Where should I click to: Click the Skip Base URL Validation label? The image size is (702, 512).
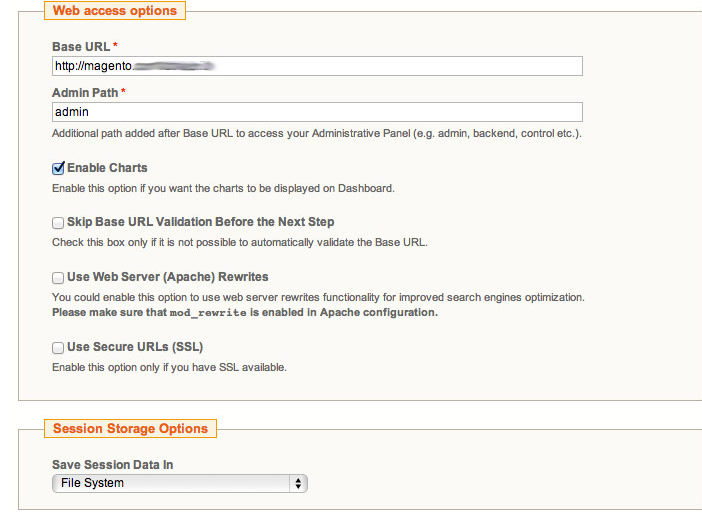pos(200,222)
